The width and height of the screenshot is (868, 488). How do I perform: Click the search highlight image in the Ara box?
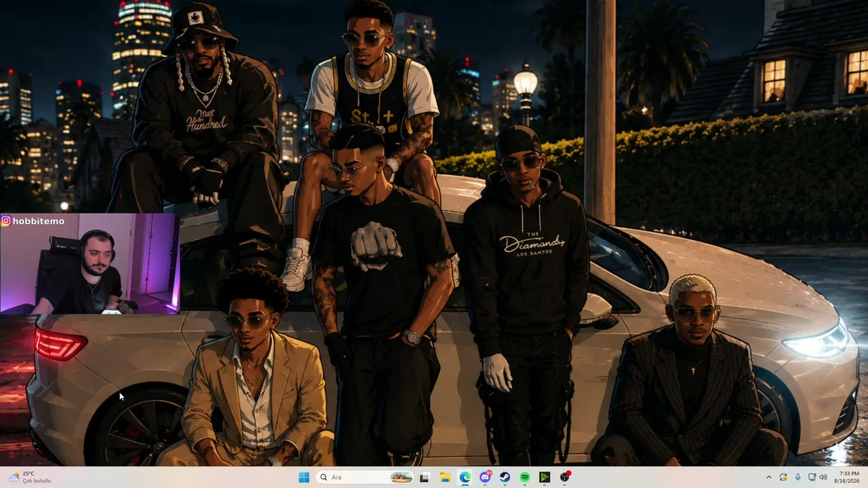click(x=401, y=477)
